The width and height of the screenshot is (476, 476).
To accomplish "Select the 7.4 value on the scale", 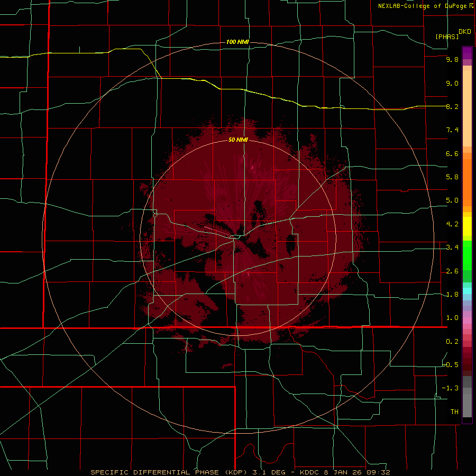I will pos(452,130).
